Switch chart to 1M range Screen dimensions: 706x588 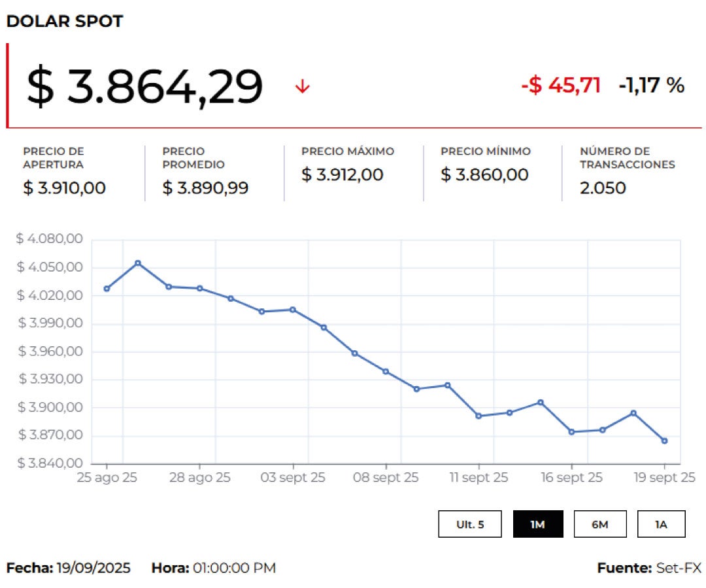tap(537, 524)
